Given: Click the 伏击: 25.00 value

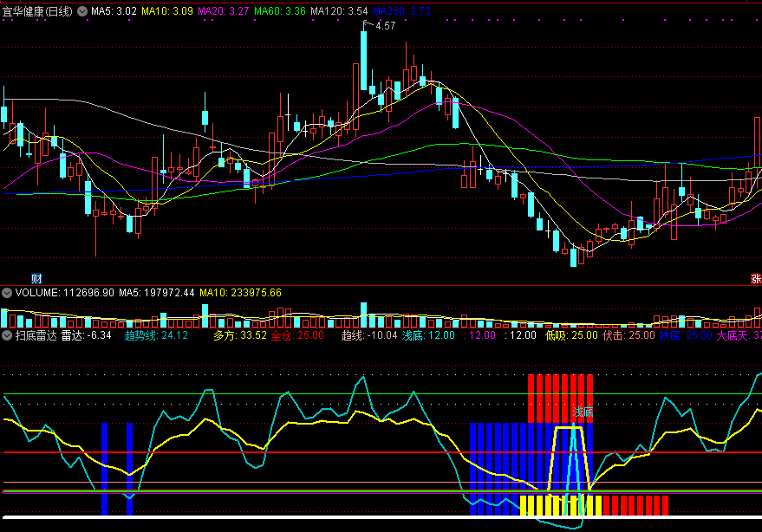Looking at the screenshot, I should [x=628, y=335].
